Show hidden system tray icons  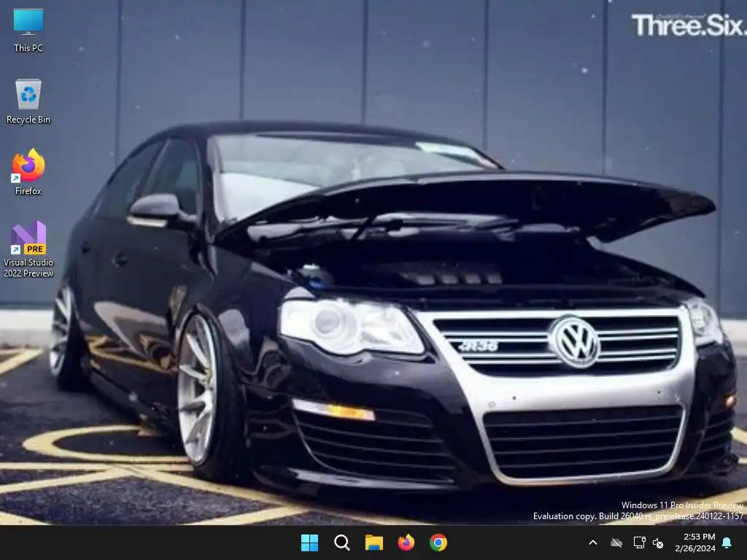coord(593,542)
